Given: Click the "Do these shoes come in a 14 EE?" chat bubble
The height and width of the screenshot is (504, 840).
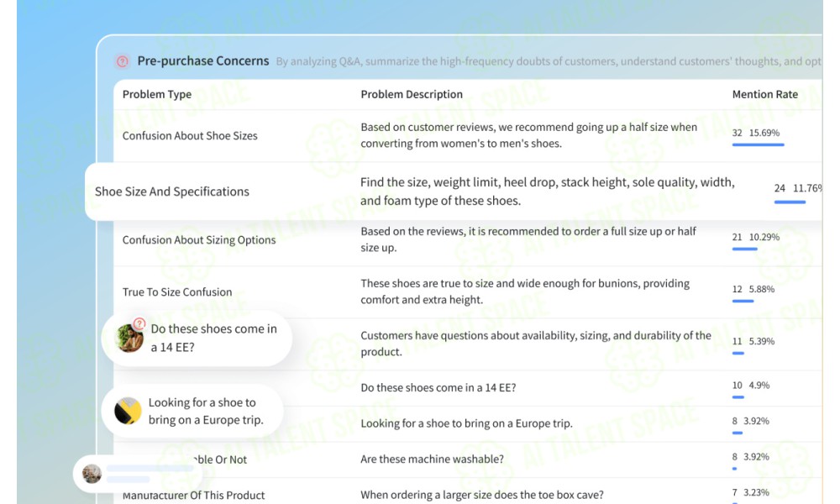Looking at the screenshot, I should (197, 339).
